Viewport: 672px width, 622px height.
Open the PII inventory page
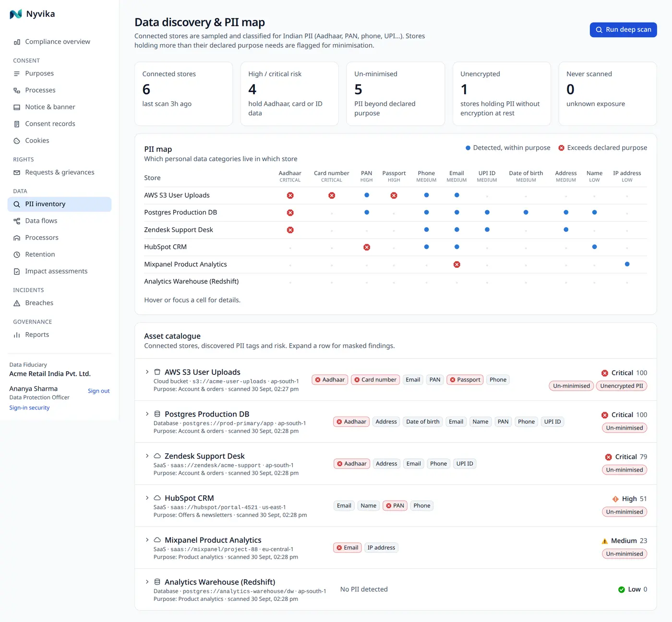click(x=60, y=204)
